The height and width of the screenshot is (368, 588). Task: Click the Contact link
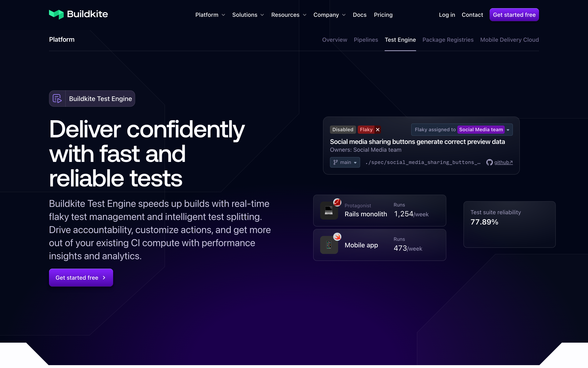pyautogui.click(x=472, y=15)
